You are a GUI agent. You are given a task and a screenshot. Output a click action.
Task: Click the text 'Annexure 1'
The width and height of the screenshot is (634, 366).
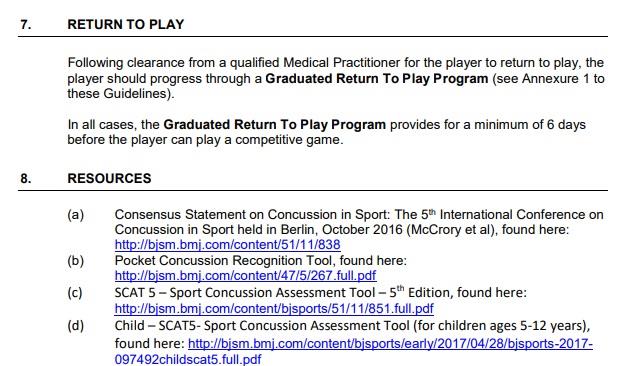pyautogui.click(x=556, y=78)
